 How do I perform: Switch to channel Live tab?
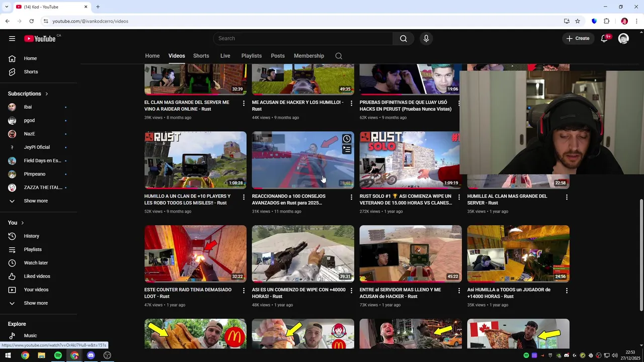tap(225, 56)
